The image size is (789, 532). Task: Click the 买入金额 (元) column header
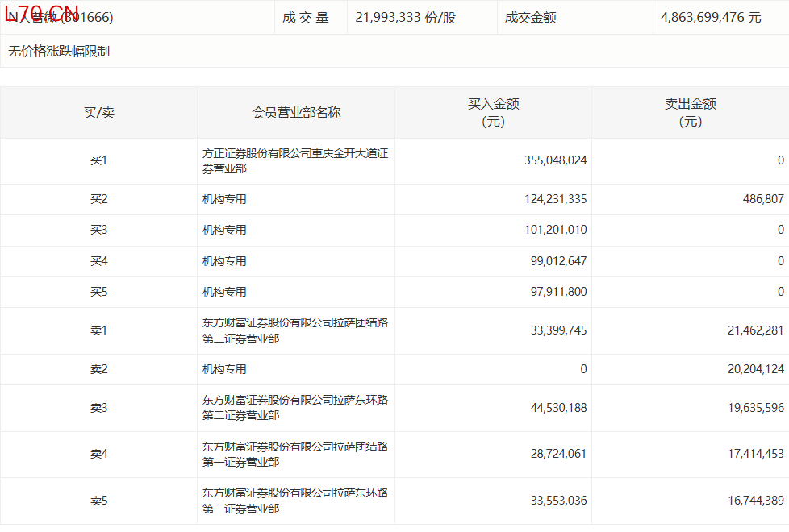point(493,113)
